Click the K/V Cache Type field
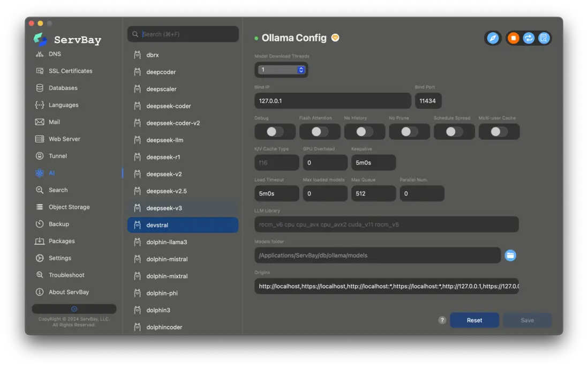This screenshot has width=588, height=368. (277, 162)
